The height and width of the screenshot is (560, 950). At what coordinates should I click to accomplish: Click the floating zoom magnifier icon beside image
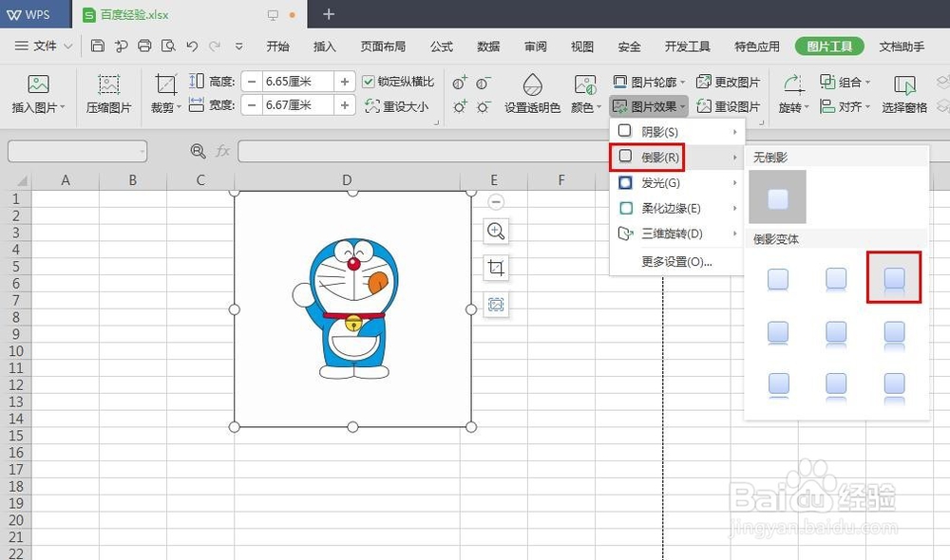(496, 232)
